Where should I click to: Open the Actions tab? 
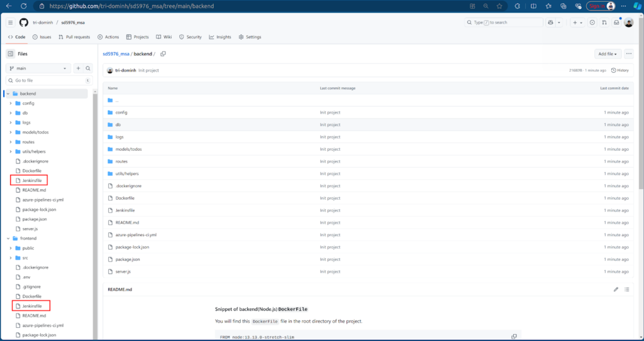(108, 37)
